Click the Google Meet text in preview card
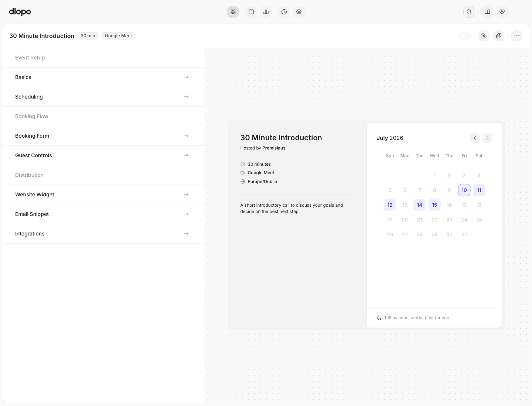532x406 pixels. (261, 173)
